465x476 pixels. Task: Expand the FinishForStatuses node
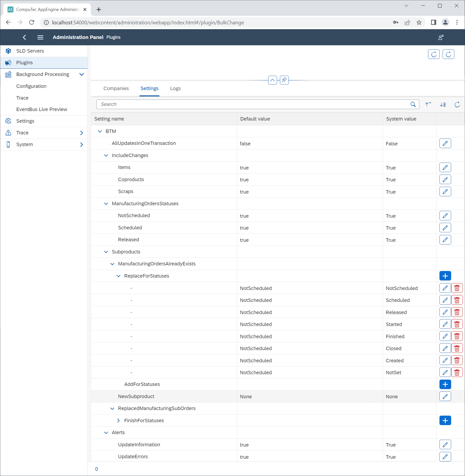tap(118, 420)
